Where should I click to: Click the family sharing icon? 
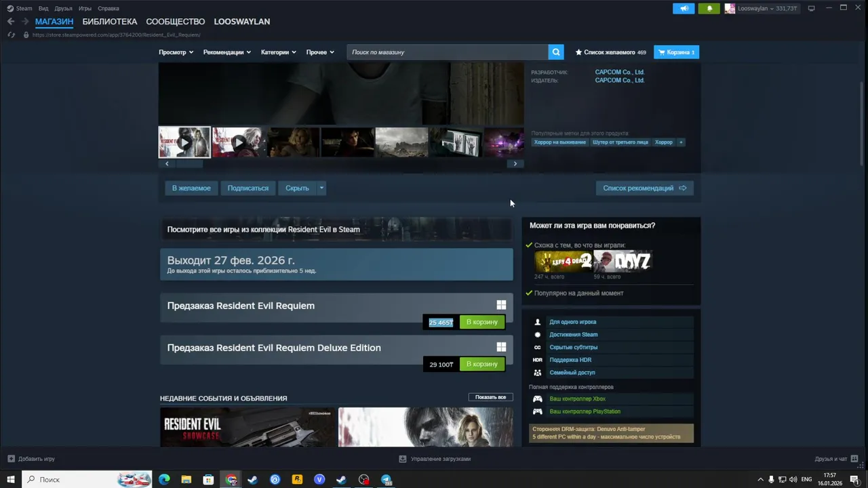pos(538,373)
